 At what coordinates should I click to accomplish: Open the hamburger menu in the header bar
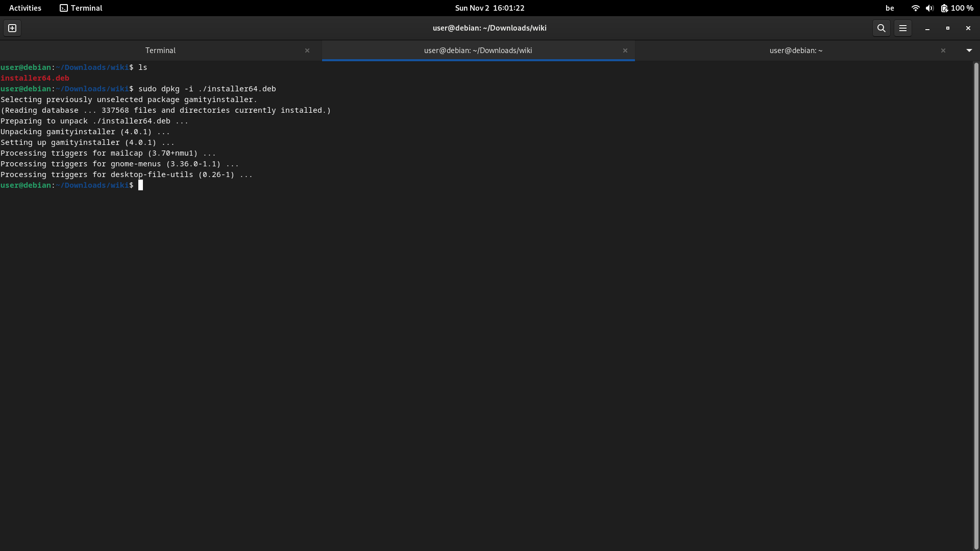[903, 28]
